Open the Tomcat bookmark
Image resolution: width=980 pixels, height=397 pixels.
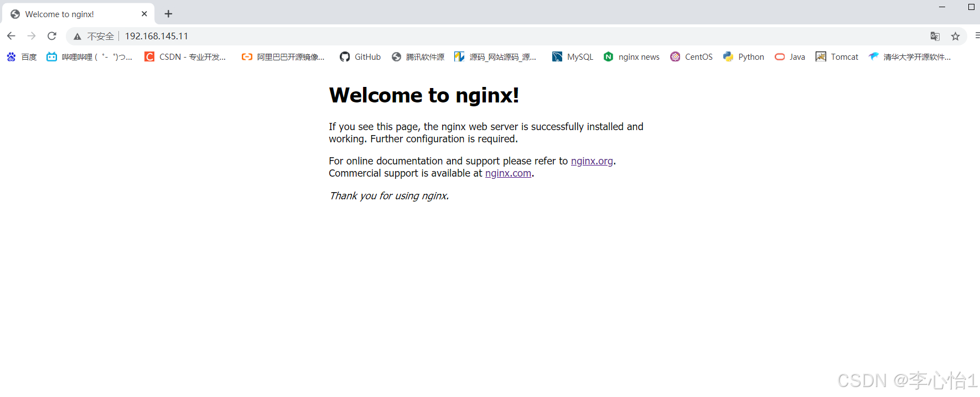coord(837,56)
